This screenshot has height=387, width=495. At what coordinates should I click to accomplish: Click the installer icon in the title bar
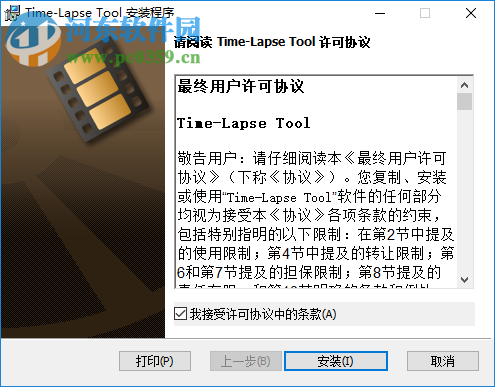coord(12,13)
